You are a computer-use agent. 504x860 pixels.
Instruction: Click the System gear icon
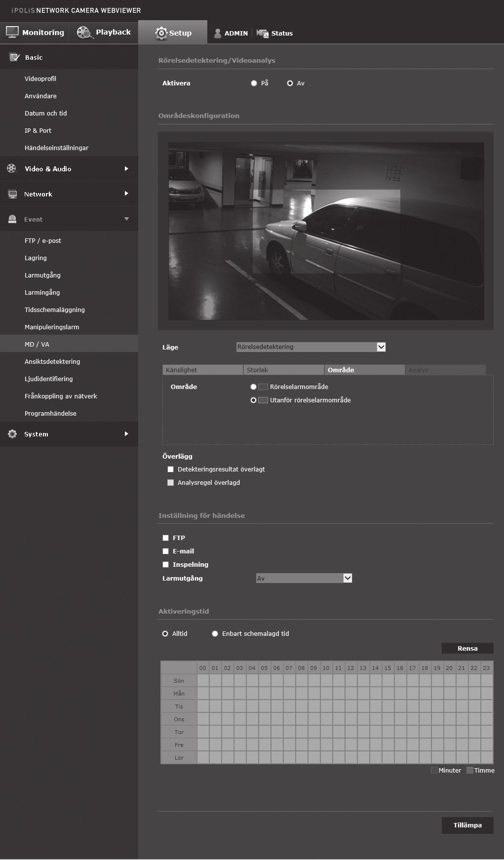[12, 434]
